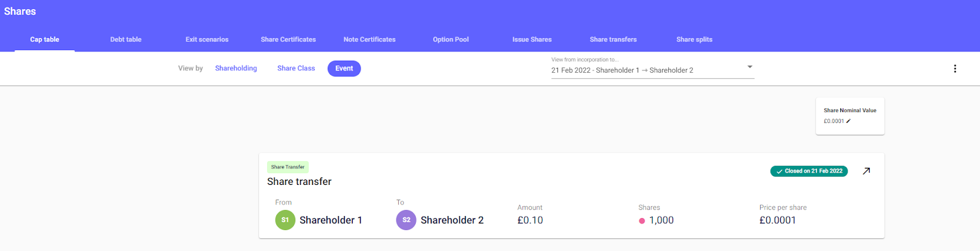
Task: Open share transfer details via arrow icon
Action: tap(866, 171)
